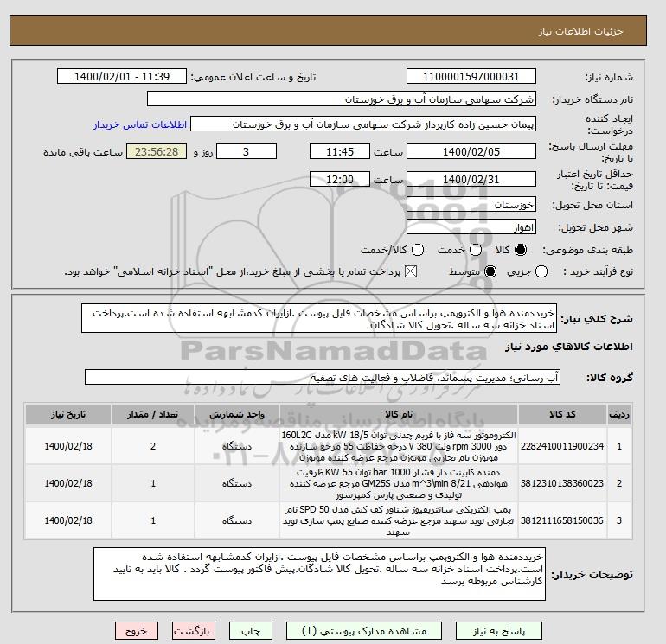Click the دمنده کابینت دار item name
The image size is (666, 644).
[399, 483]
